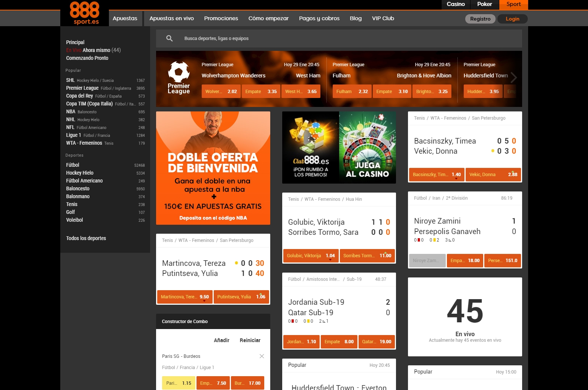Open Copa TIM (Copa Italia)
Image resolution: width=588 pixels, height=390 pixels.
106,104
